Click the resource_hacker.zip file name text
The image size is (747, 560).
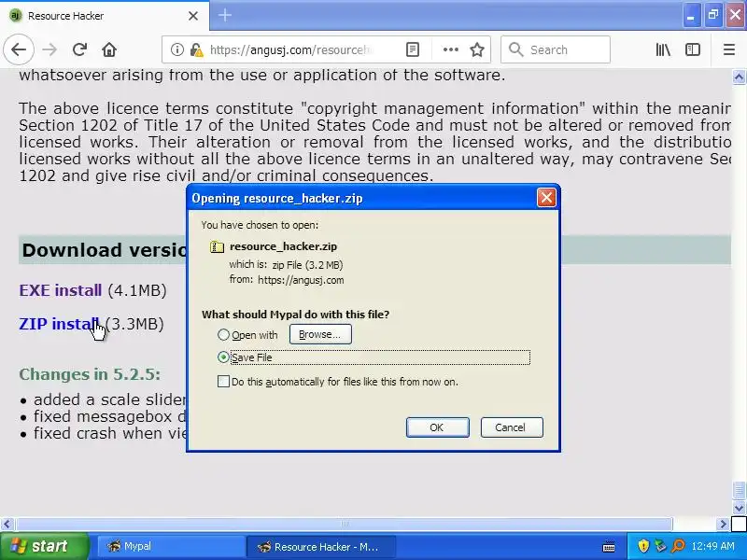coord(283,246)
